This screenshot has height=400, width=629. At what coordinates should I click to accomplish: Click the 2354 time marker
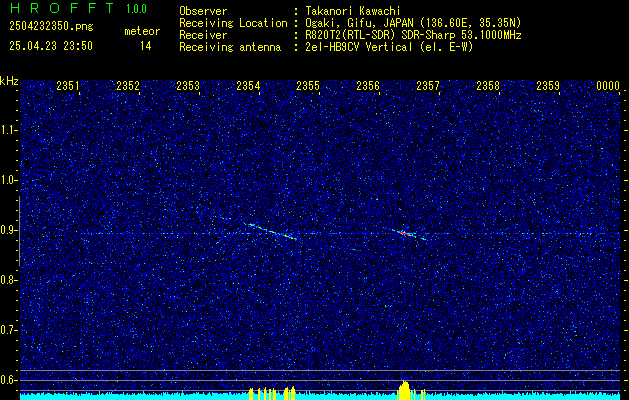coord(248,85)
